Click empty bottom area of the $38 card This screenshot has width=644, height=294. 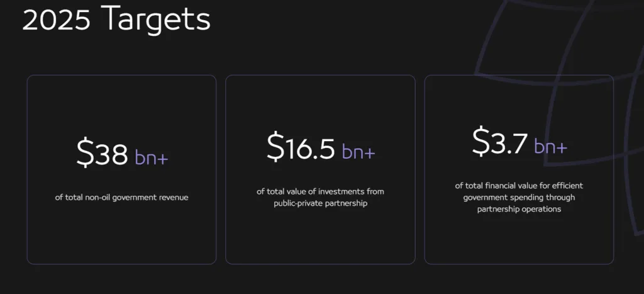click(121, 239)
